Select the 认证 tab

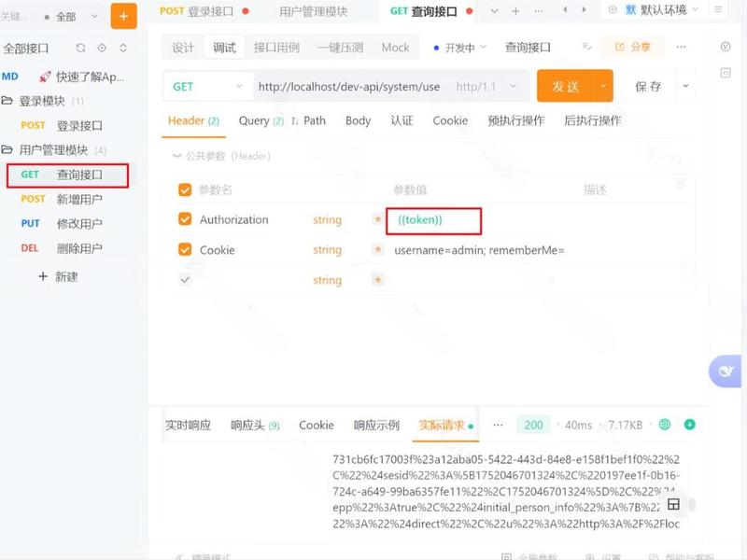coord(402,121)
